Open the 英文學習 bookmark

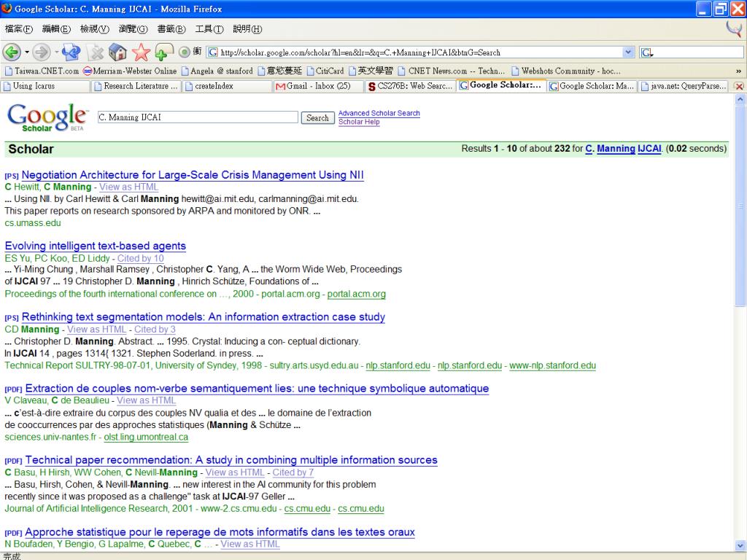pos(371,71)
